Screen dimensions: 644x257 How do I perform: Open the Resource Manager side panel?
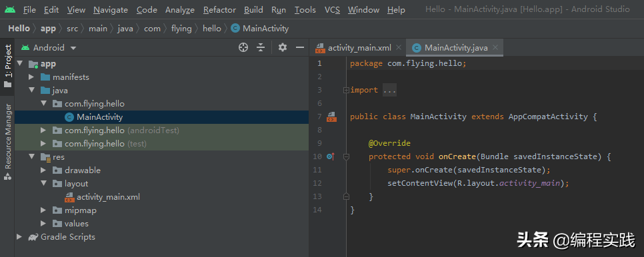(7, 141)
